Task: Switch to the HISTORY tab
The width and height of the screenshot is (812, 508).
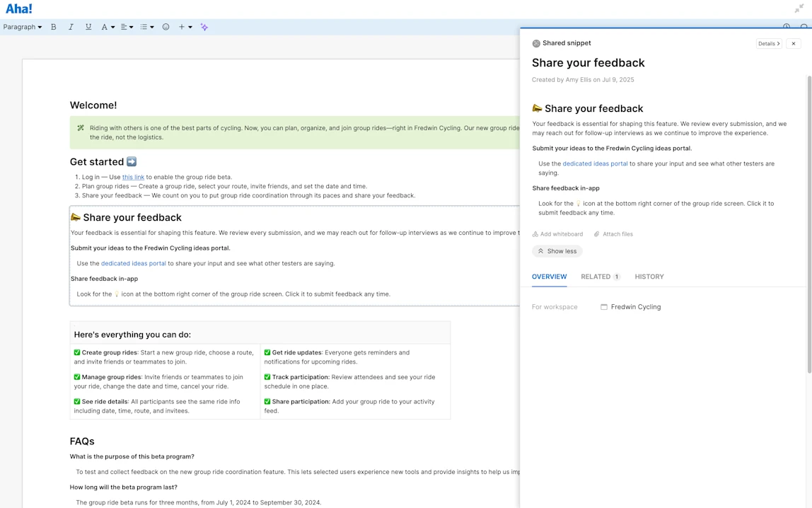Action: click(x=649, y=277)
